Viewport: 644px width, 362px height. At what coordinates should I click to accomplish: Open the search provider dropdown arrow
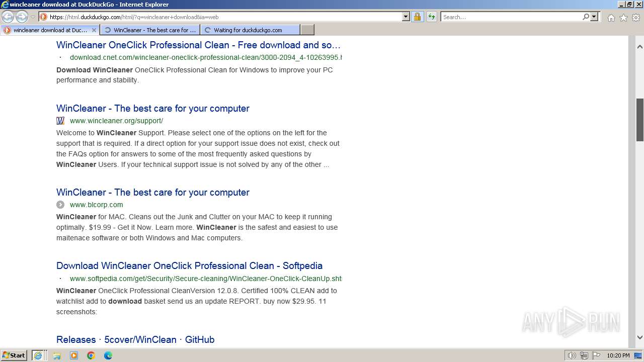(594, 17)
